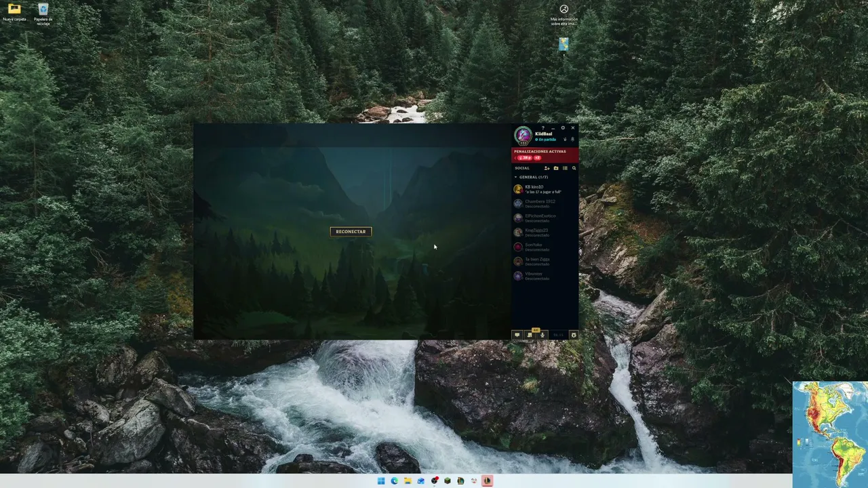Minimize the League client window
This screenshot has height=488, width=868.
coord(553,127)
